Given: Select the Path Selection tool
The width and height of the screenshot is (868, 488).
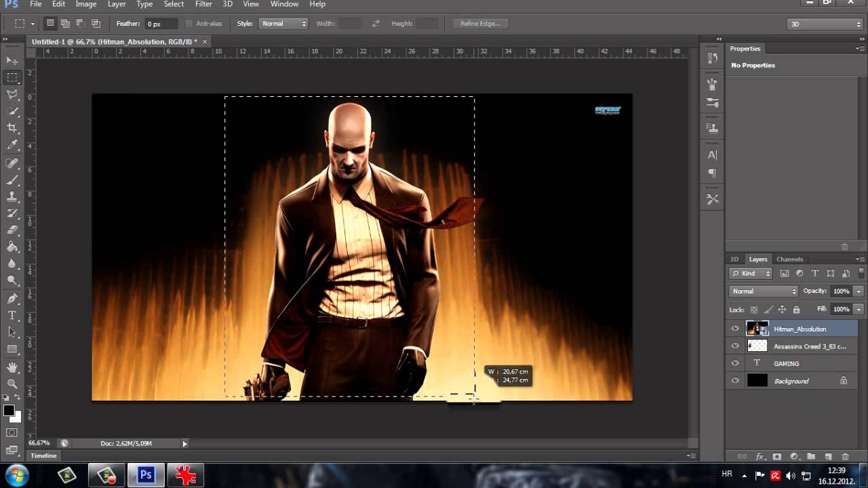Looking at the screenshot, I should click(x=12, y=332).
